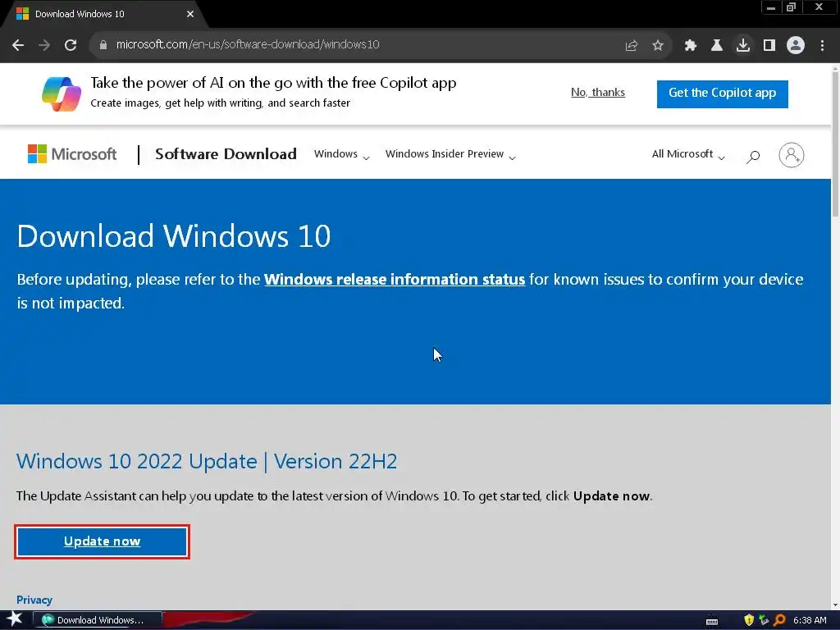Open the Microsoft logo home link

coord(72,154)
